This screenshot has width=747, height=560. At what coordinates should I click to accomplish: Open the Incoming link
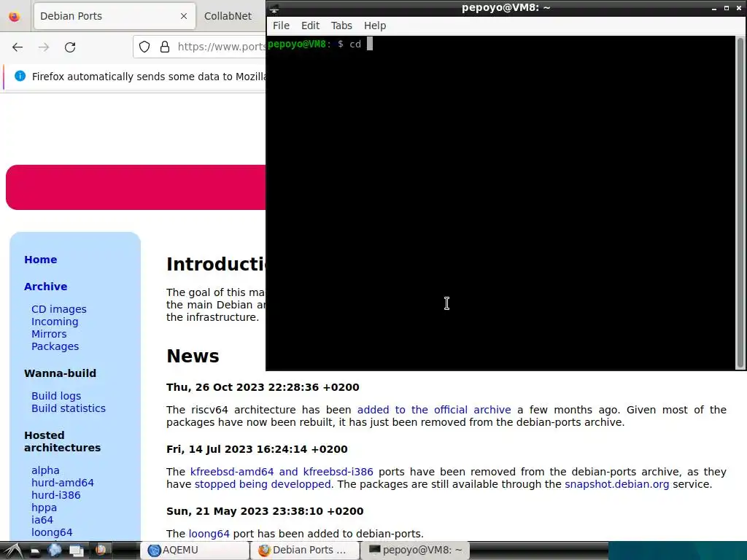point(55,322)
